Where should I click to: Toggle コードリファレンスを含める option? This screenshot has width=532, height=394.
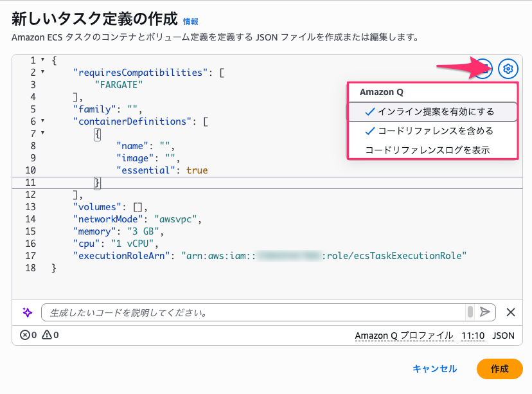432,131
